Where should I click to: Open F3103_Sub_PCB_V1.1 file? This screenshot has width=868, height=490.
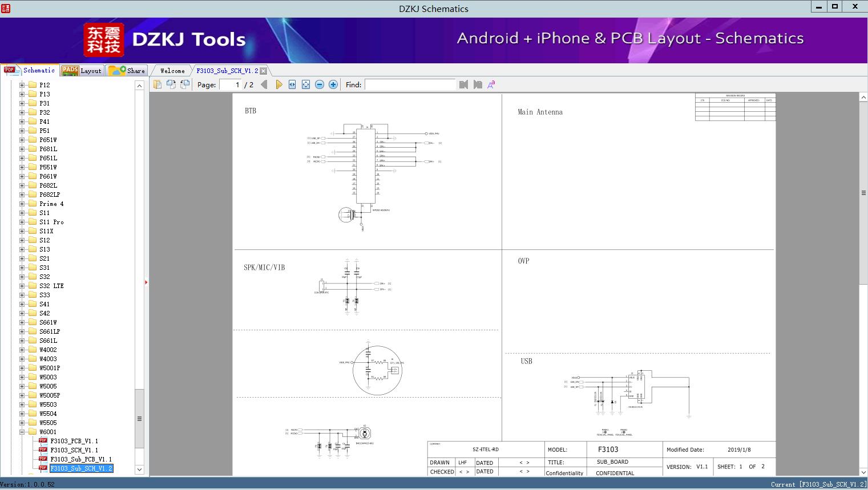click(81, 459)
